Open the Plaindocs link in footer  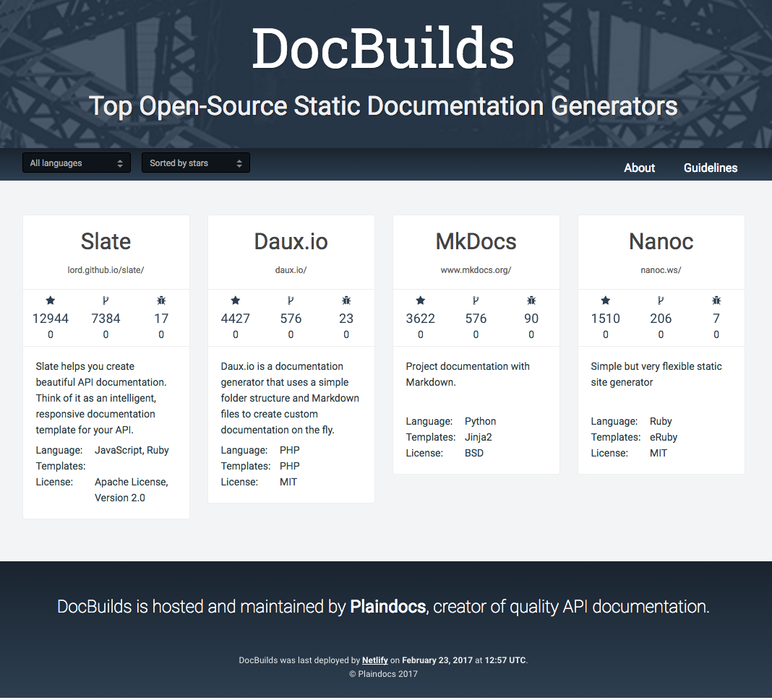[388, 607]
